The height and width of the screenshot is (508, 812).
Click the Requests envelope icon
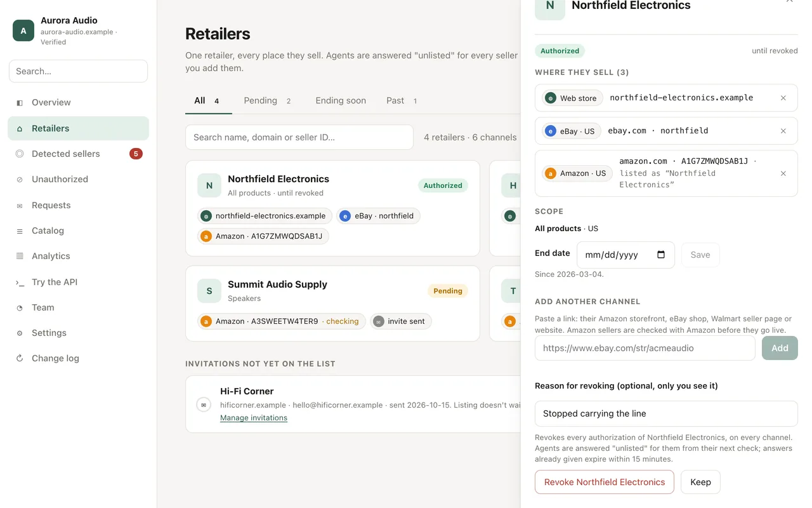tap(20, 206)
